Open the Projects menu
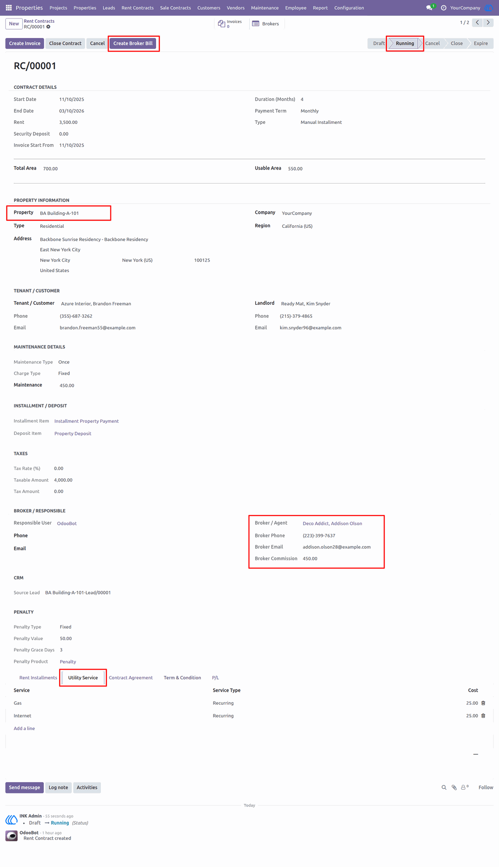This screenshot has width=499, height=868. 58,8
